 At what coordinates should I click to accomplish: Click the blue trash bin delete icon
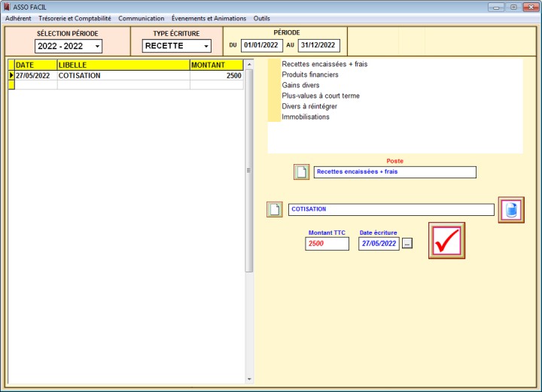pyautogui.click(x=510, y=210)
